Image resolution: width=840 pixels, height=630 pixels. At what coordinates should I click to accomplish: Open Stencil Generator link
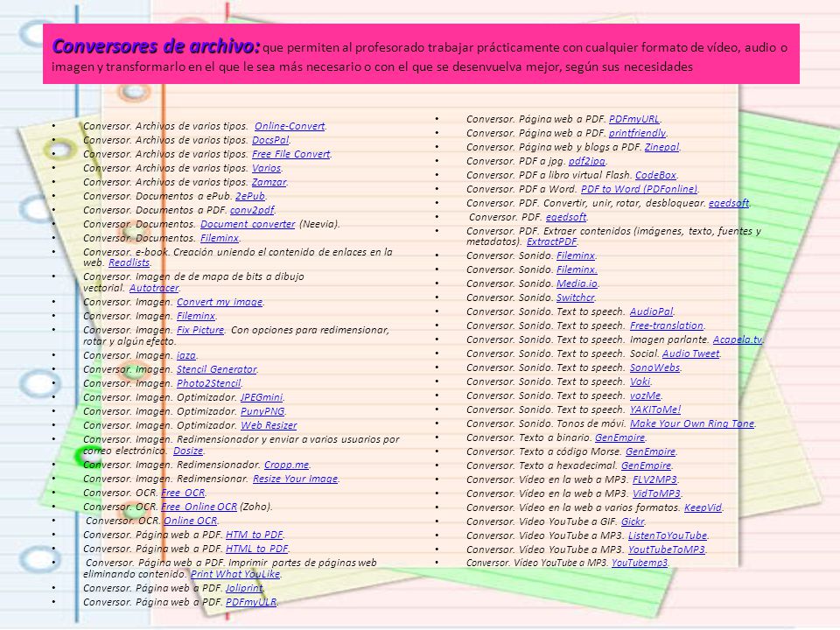(216, 369)
